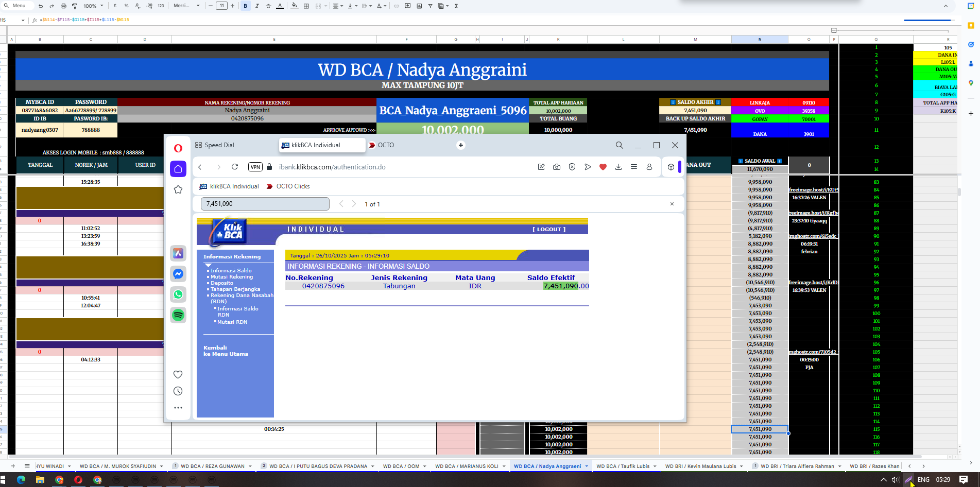The width and height of the screenshot is (980, 487).
Task: Open Messenger in Opera sidebar
Action: pyautogui.click(x=178, y=274)
